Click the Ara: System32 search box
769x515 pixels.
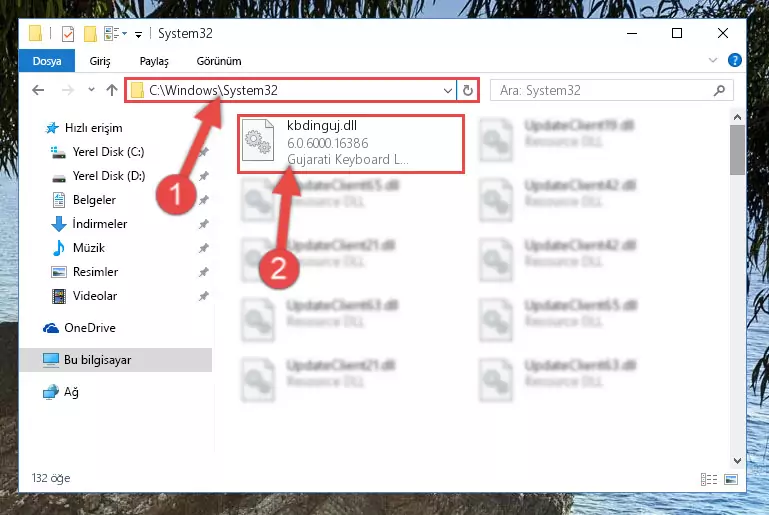click(x=612, y=90)
